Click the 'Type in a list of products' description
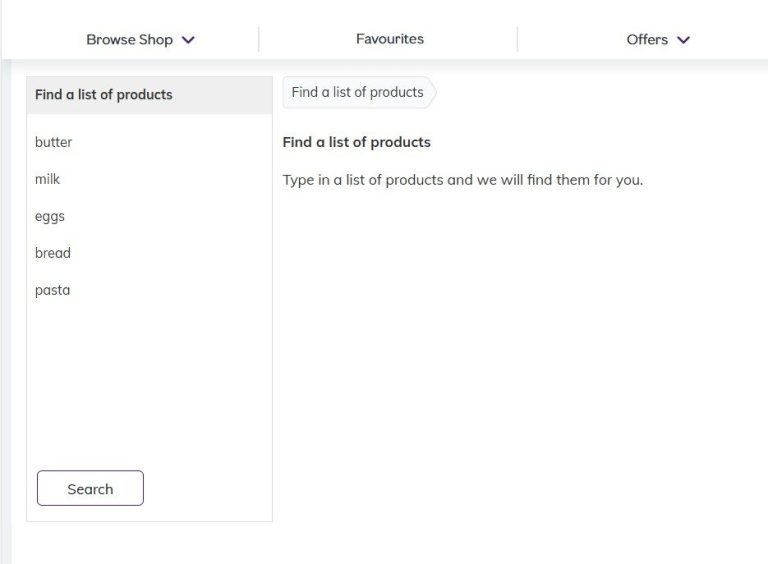The image size is (768, 564). tap(462, 180)
